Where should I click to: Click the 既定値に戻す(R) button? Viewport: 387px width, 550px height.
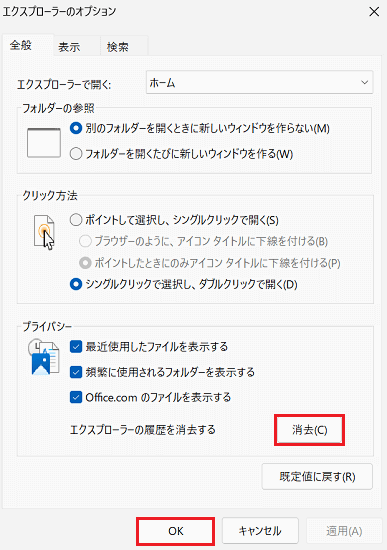(x=317, y=476)
